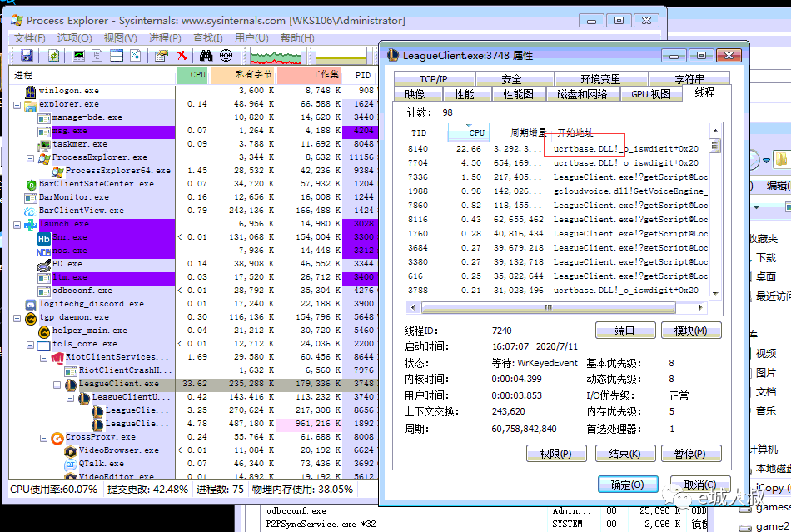This screenshot has height=532, width=791.
Task: Click the thread list scroll-down arrow
Action: pos(715,294)
